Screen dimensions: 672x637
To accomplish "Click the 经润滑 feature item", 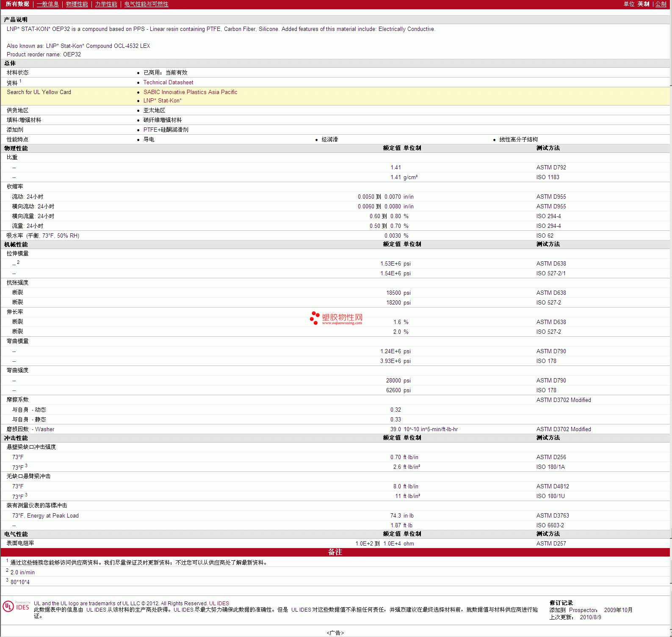I will click(329, 140).
